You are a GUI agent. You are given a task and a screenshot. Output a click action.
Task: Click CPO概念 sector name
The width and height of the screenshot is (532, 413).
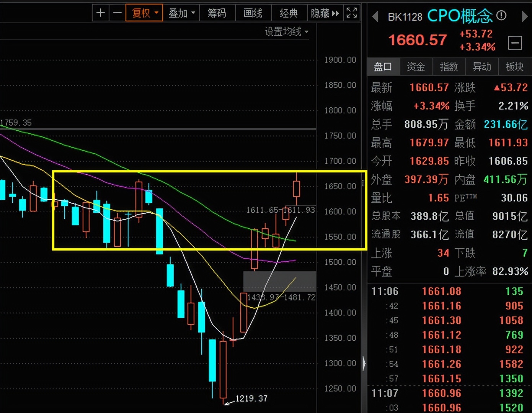pyautogui.click(x=460, y=16)
